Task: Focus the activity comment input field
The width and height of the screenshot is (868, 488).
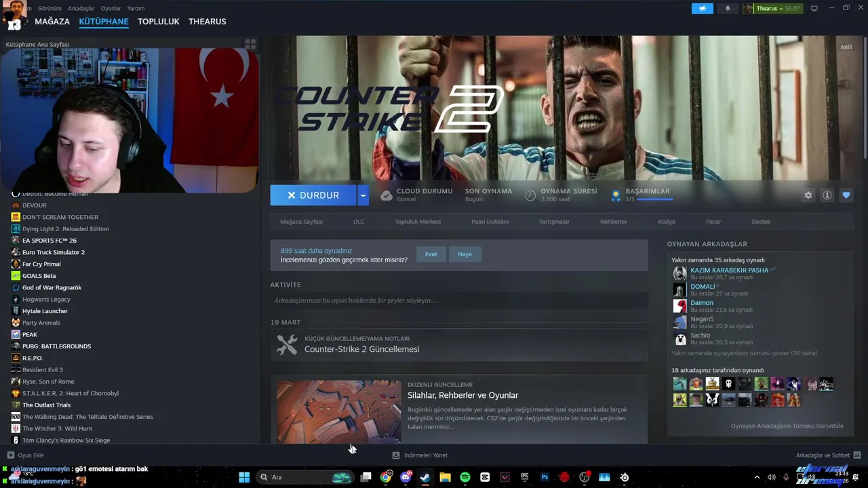Action: coord(459,300)
